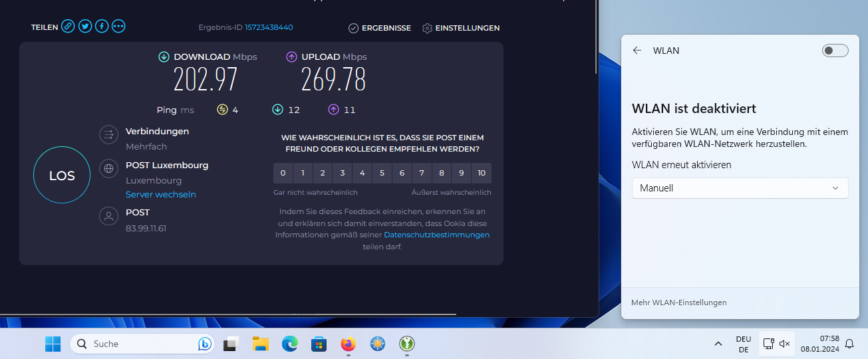The width and height of the screenshot is (868, 359).
Task: Click the muted volume tray icon
Action: (785, 344)
